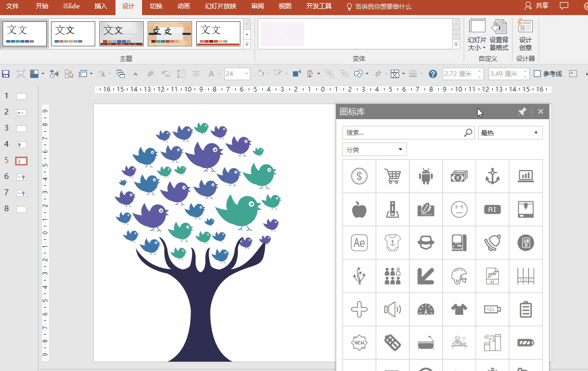Select the shopping cart icon
This screenshot has width=588, height=371.
point(393,176)
